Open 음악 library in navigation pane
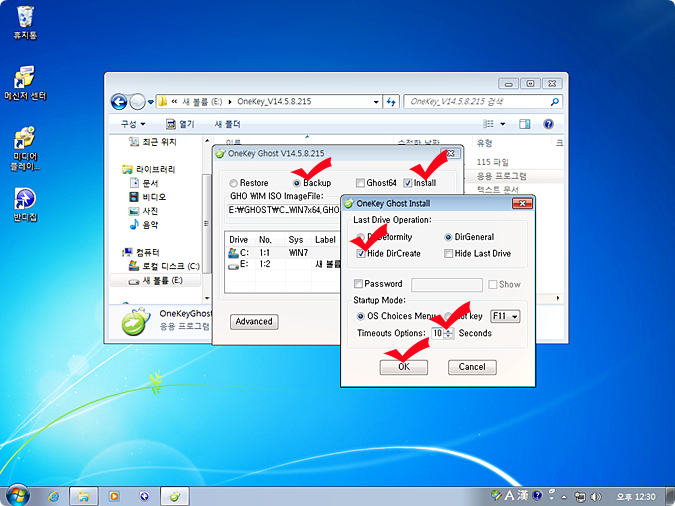The width and height of the screenshot is (675, 506). pos(144,224)
